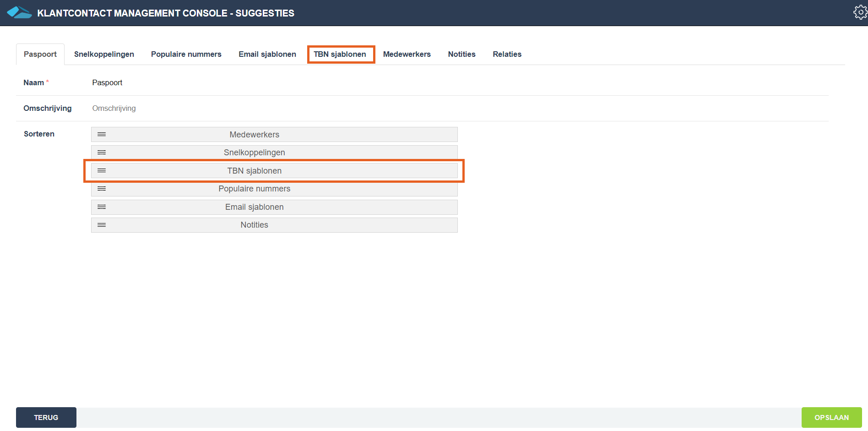The image size is (868, 431).
Task: Select the TBN sjablonen tab
Action: click(x=340, y=54)
